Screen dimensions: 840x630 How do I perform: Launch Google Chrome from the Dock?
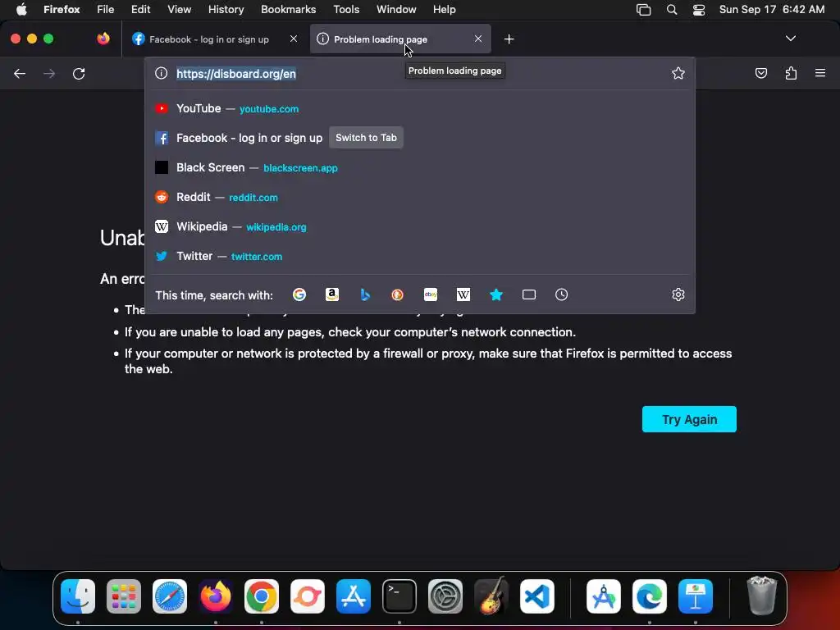[x=262, y=596]
